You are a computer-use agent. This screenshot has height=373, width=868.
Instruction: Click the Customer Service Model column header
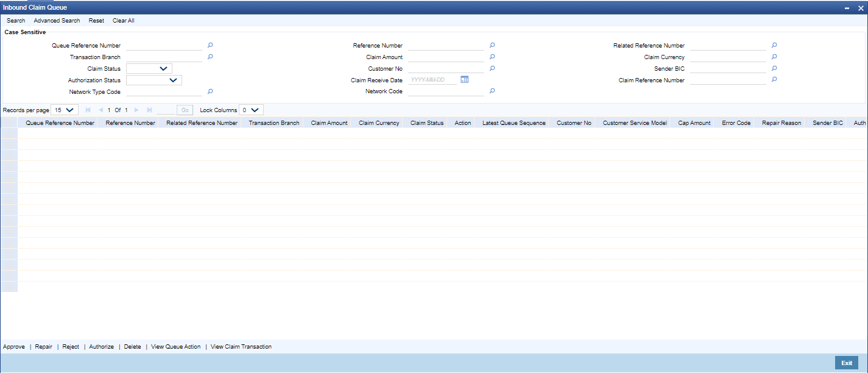[635, 123]
